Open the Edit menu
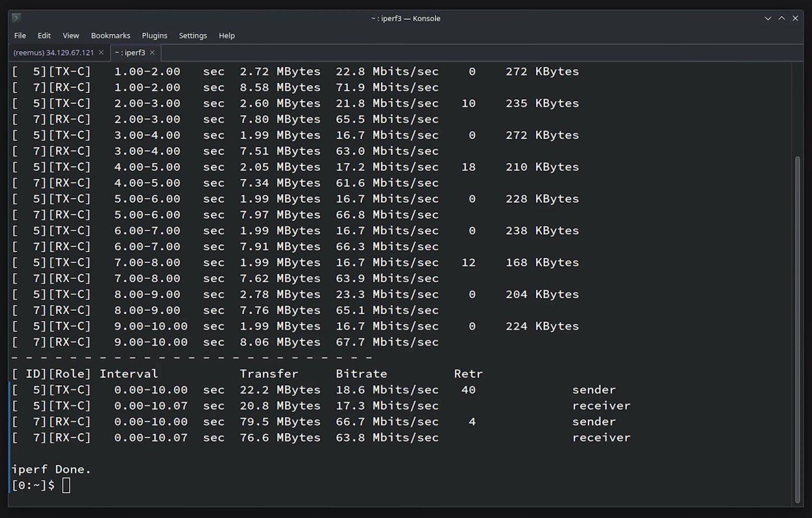The width and height of the screenshot is (812, 518). pyautogui.click(x=44, y=36)
